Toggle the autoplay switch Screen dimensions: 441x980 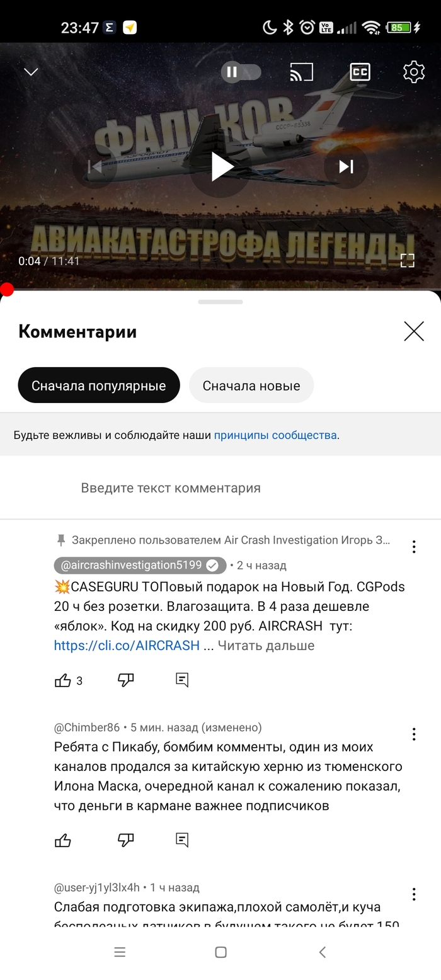coord(241,72)
